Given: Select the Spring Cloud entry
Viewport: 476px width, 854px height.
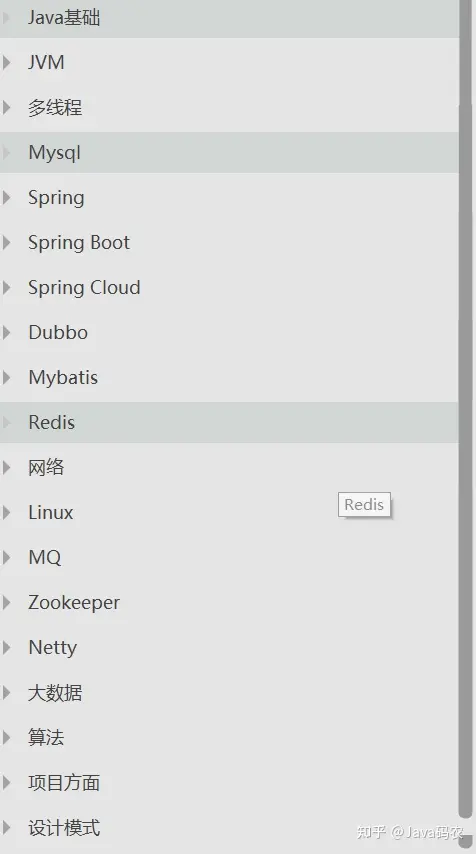Looking at the screenshot, I should click(84, 288).
